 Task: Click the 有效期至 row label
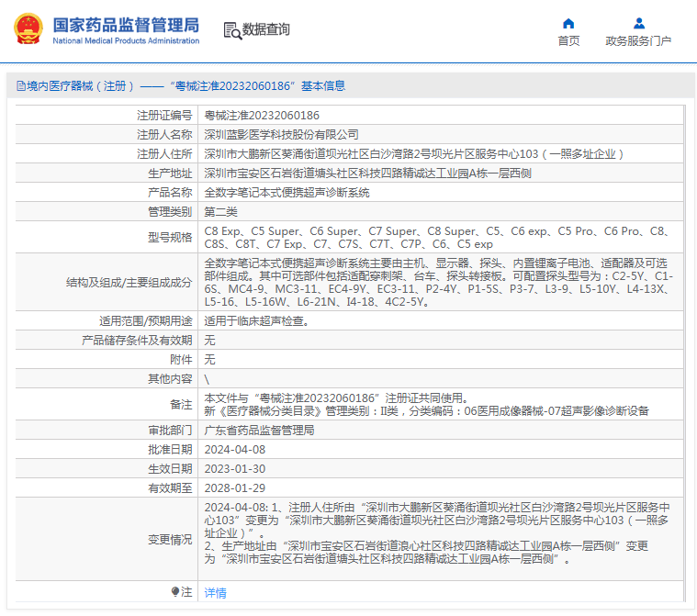170,488
